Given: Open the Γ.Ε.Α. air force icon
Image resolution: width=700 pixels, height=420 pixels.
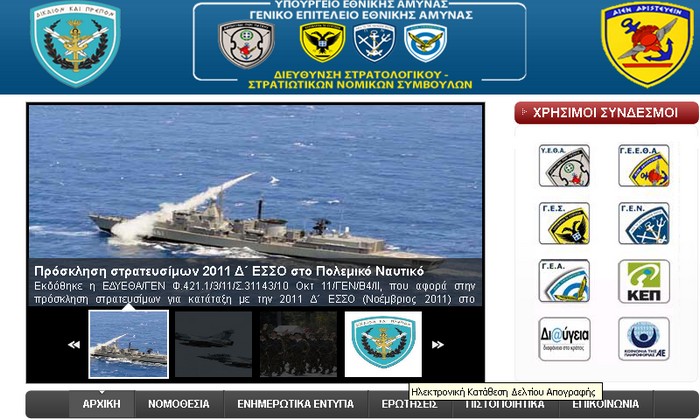Looking at the screenshot, I should tap(564, 281).
